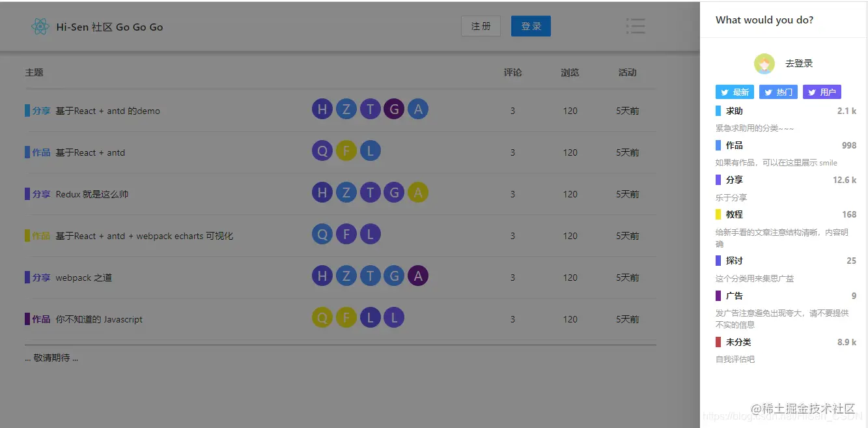
Task: Click avatar T in 基于React + antd 的demo row
Action: click(x=371, y=109)
